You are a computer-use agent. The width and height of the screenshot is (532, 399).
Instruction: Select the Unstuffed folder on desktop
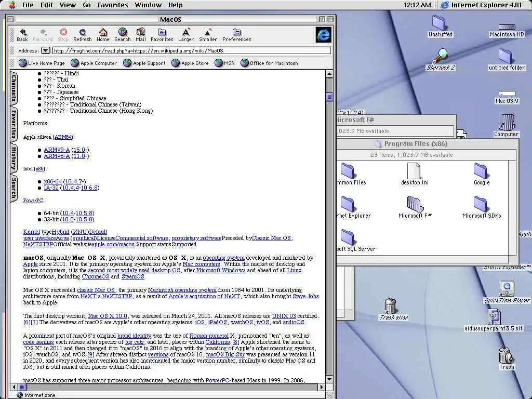click(x=440, y=26)
